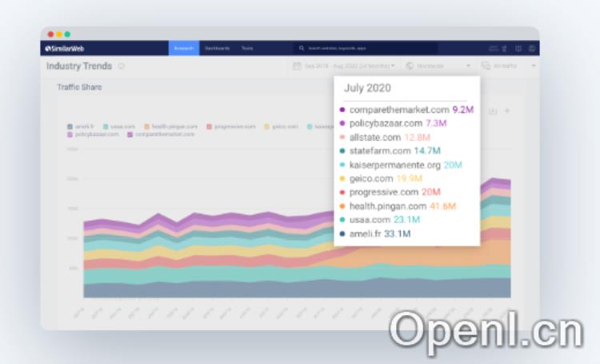The height and width of the screenshot is (364, 600).
Task: Open the account icon at the navy bar's end
Action: (x=532, y=48)
